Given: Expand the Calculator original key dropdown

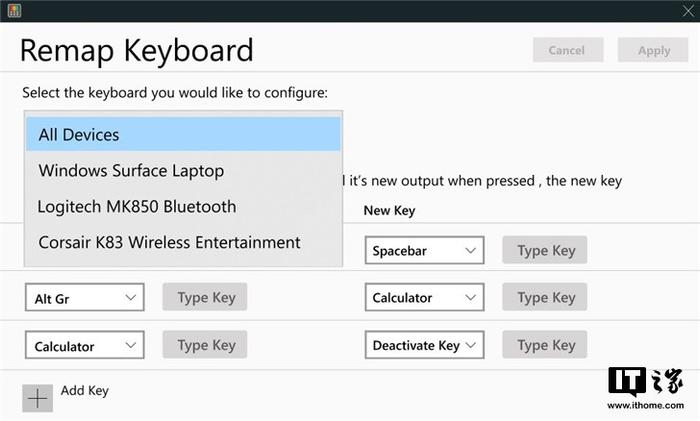Looking at the screenshot, I should 85,345.
